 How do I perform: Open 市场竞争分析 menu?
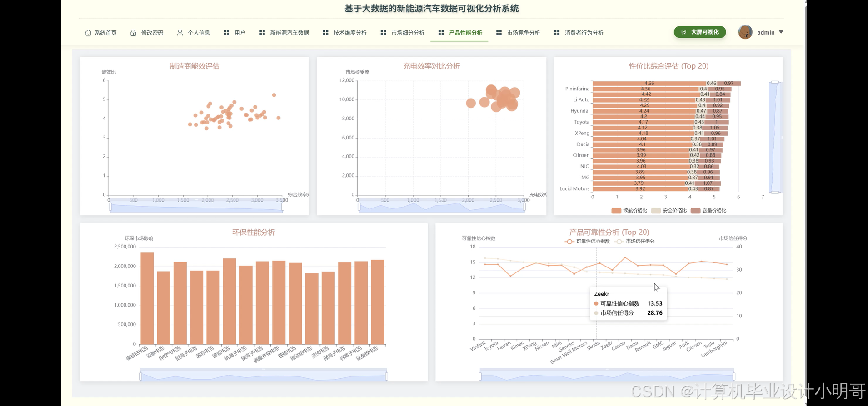[518, 33]
